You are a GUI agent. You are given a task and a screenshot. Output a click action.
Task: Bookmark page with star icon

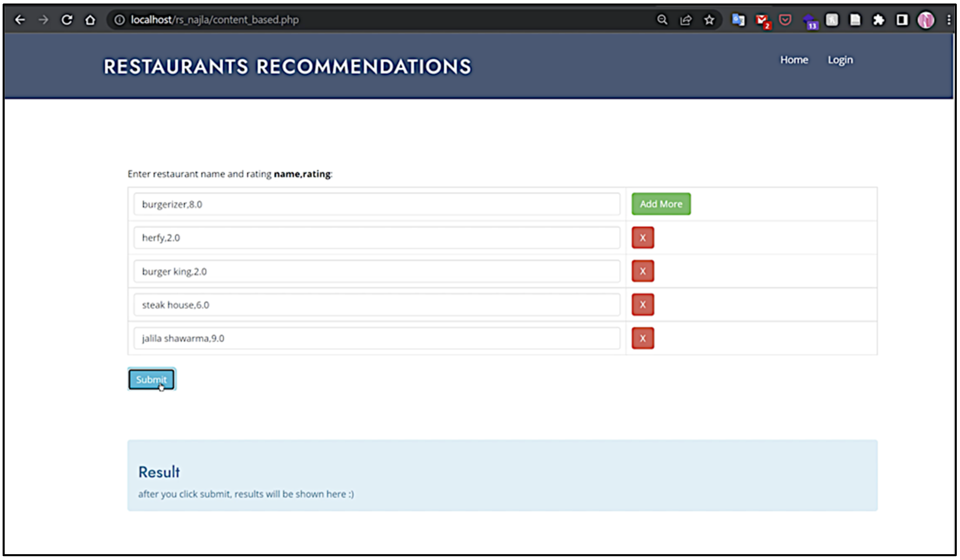[709, 20]
